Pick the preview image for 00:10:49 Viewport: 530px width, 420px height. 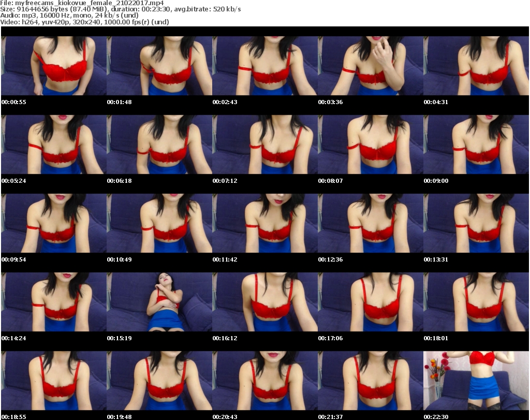(159, 223)
